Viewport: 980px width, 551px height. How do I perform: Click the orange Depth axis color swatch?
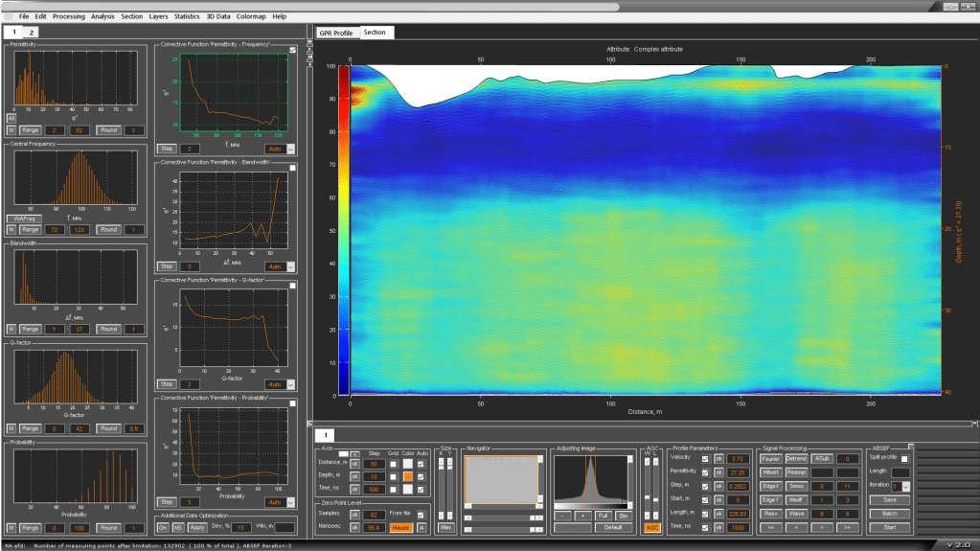[x=408, y=476]
